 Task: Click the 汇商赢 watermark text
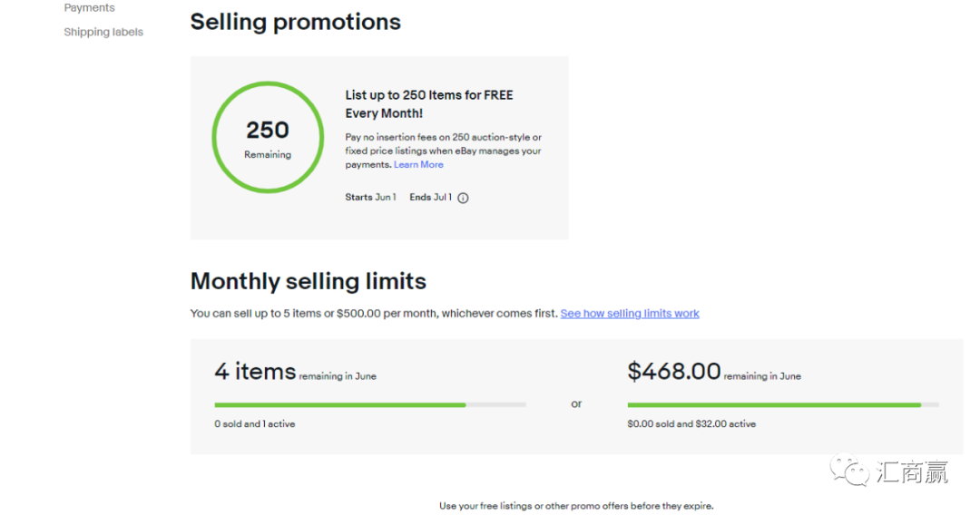point(912,471)
